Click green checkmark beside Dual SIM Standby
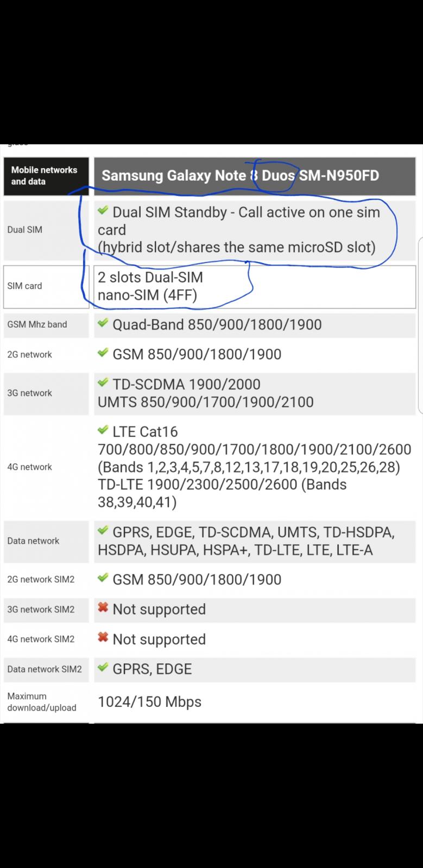 [103, 210]
